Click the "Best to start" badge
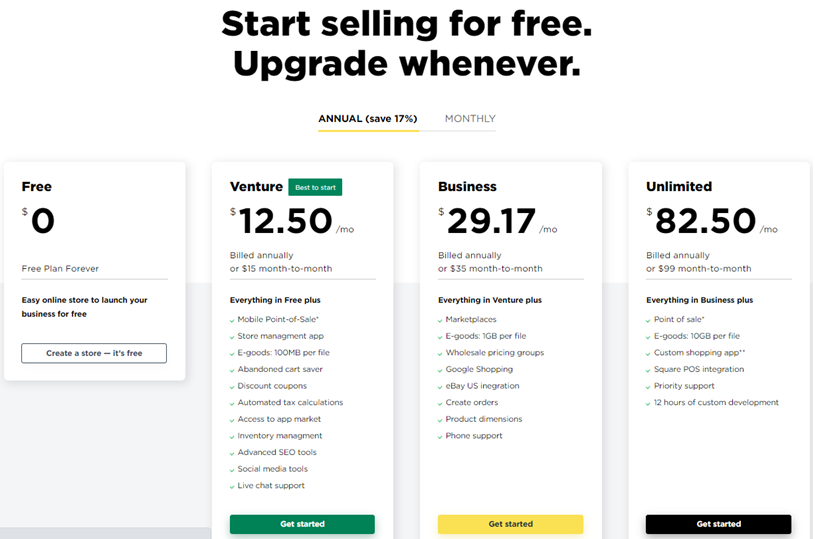 (315, 187)
